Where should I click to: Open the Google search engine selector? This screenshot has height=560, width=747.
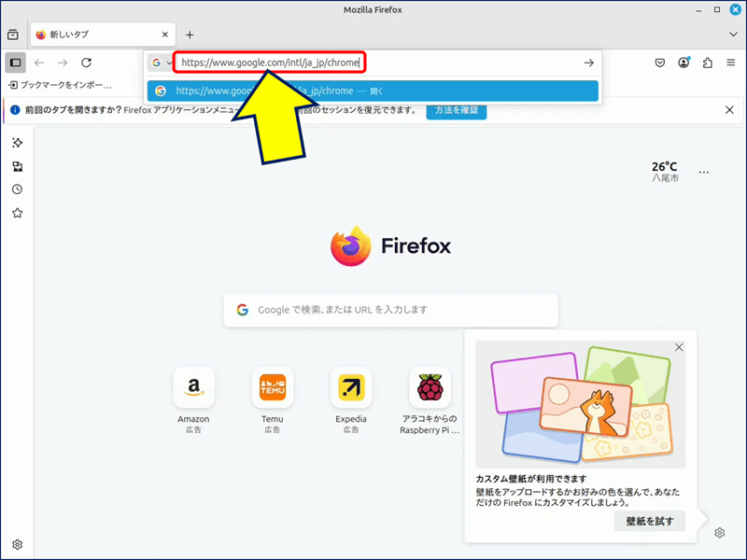click(160, 63)
